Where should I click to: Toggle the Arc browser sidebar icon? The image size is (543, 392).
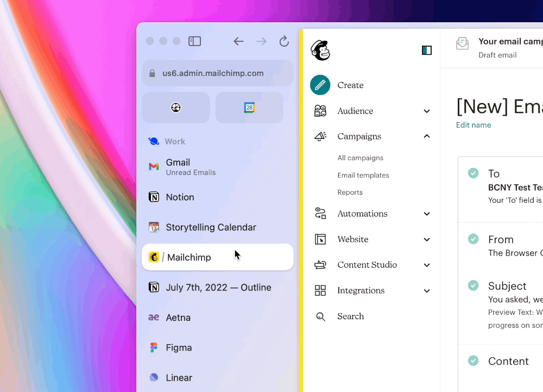[x=194, y=41]
